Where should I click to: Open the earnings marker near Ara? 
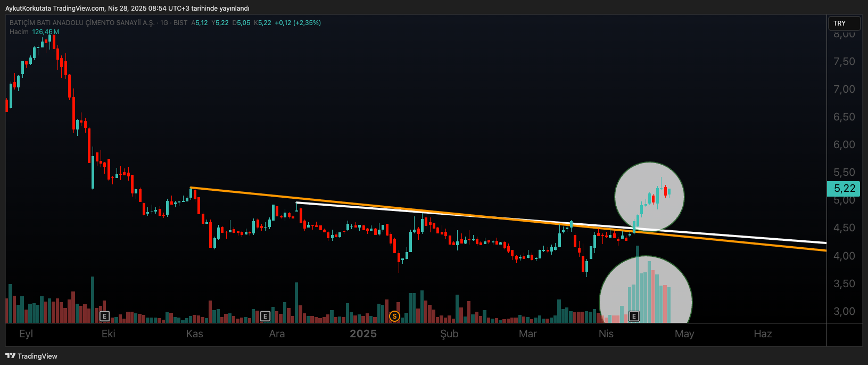(265, 317)
